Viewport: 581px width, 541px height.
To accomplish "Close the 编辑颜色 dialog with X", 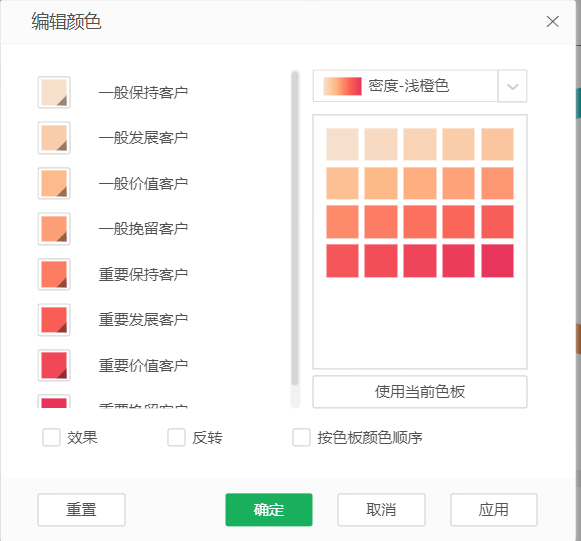I will pyautogui.click(x=552, y=21).
